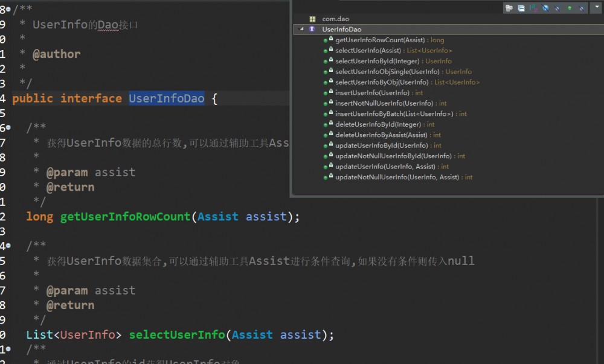
Task: Select the updateNotNullUserInfo(UserInfo, Assist) entry
Action: click(x=396, y=177)
